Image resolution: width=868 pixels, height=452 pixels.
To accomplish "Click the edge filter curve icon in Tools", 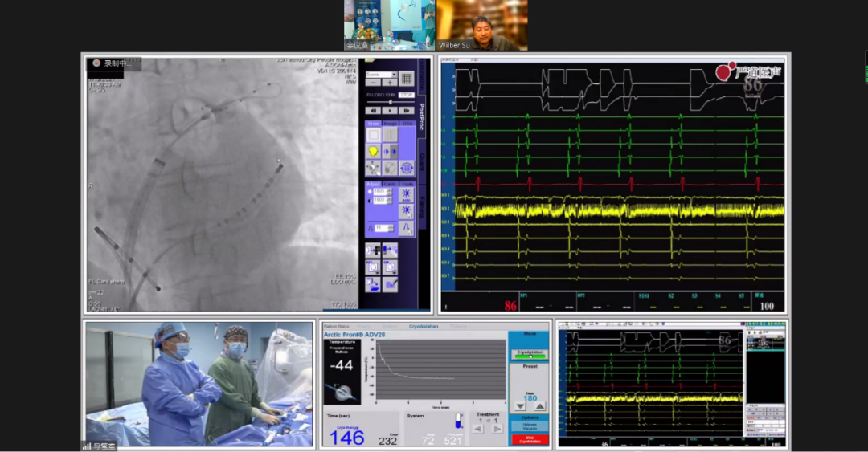I will click(407, 228).
